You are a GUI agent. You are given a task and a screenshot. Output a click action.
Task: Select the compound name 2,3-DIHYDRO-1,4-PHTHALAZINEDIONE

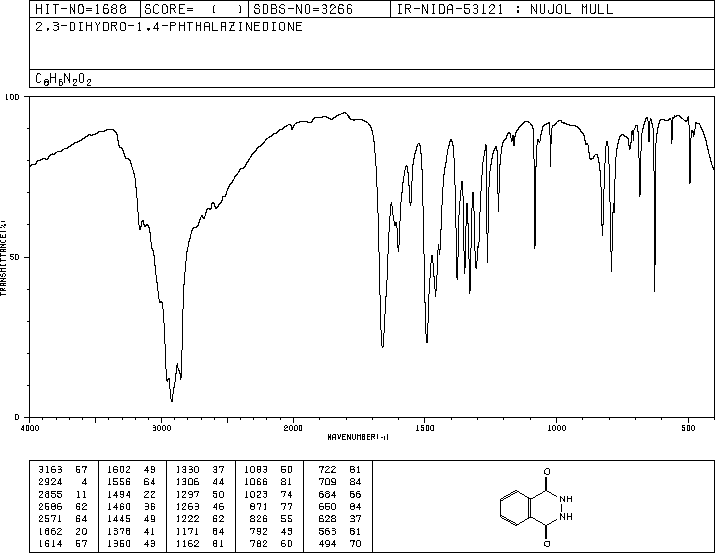(x=169, y=27)
